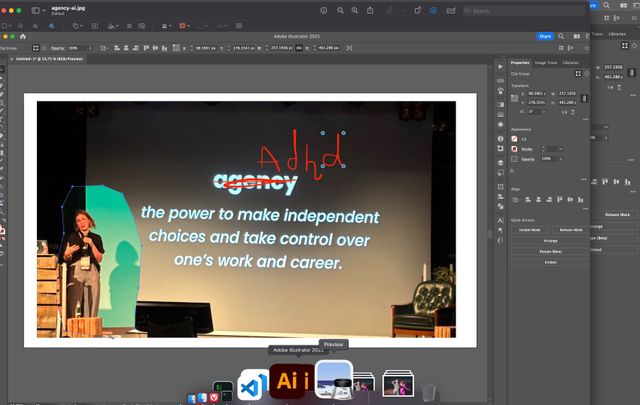The image size is (640, 405).
Task: Click the Stroke swatch in Appearance
Action: click(x=514, y=149)
